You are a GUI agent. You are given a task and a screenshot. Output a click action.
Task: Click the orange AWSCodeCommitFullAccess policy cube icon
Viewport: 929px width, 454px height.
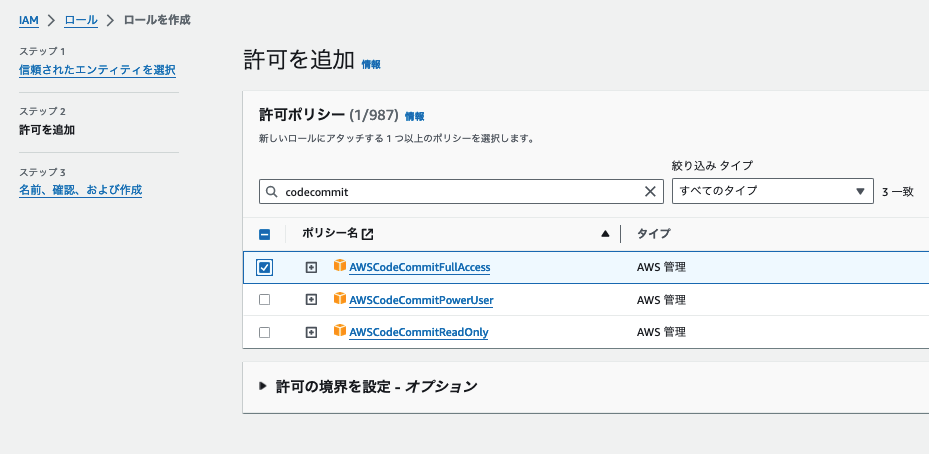340,266
